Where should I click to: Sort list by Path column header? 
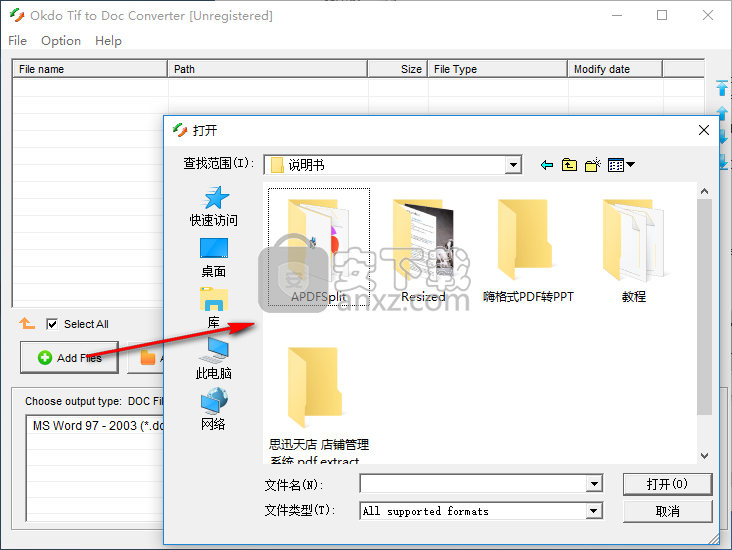[267, 69]
